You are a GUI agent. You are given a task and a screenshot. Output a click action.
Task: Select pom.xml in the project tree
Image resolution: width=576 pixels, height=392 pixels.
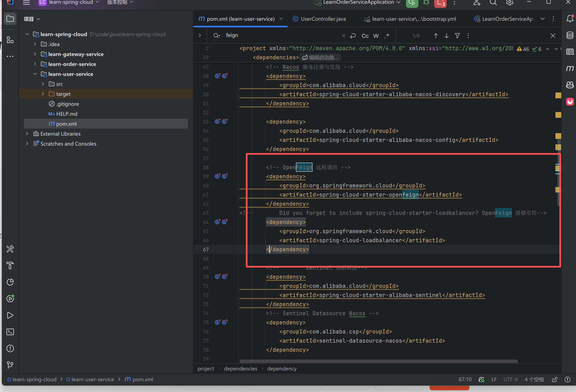pos(106,124)
